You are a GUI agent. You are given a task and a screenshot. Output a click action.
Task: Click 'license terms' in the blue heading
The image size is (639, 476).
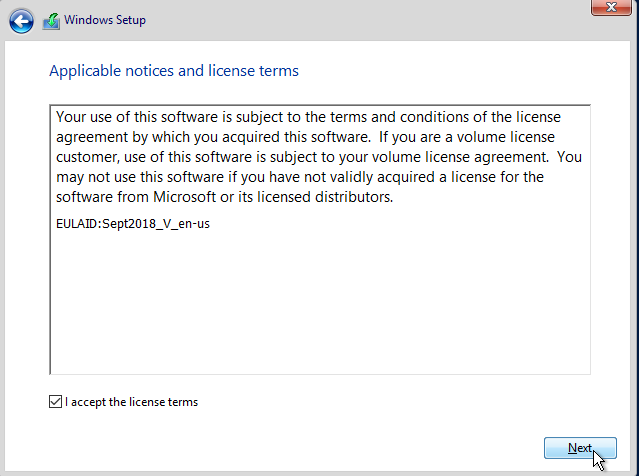click(x=253, y=71)
